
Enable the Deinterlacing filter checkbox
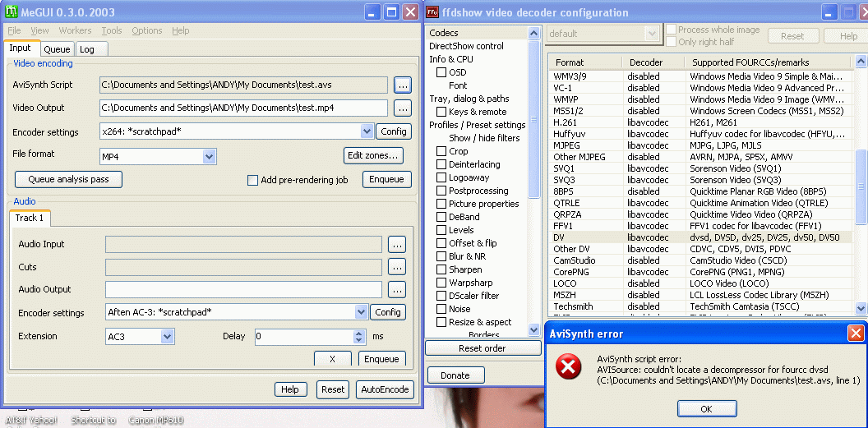(441, 164)
